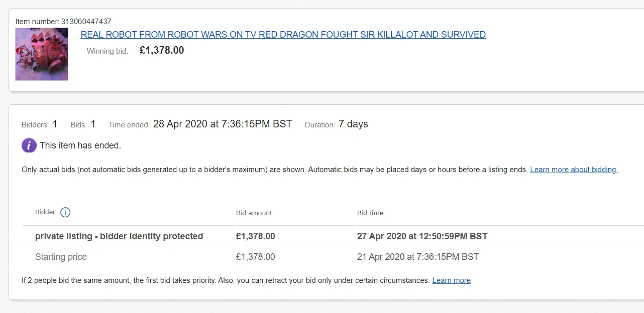Click the Duration 7 days value

353,124
